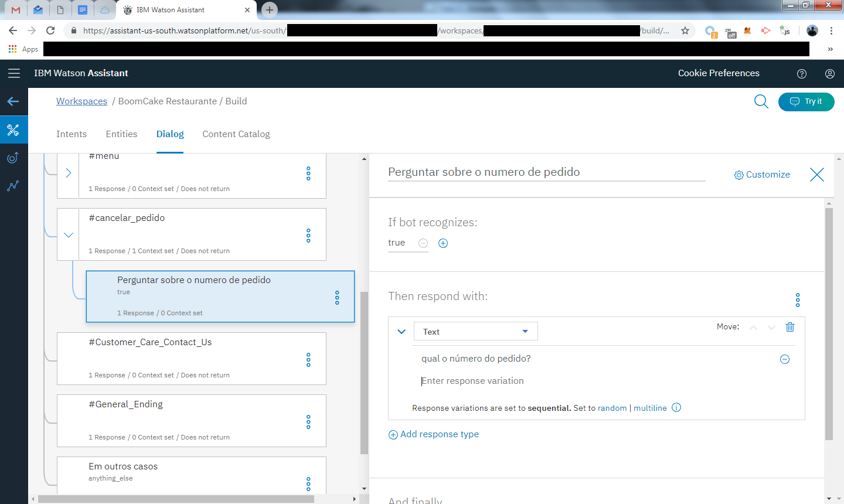844x504 pixels.
Task: Open options menu for #General_Ending node
Action: pos(308,422)
